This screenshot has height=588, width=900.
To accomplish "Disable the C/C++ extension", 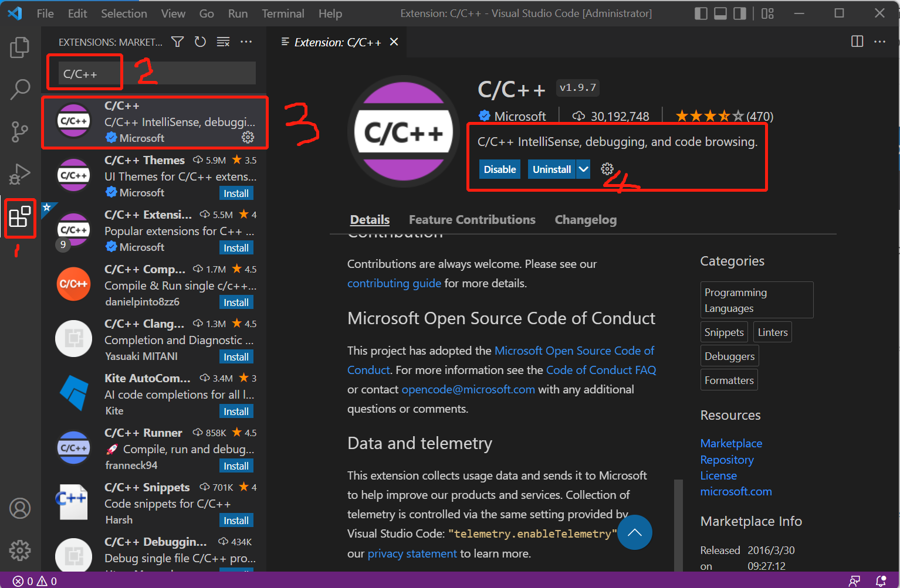I will tap(500, 169).
